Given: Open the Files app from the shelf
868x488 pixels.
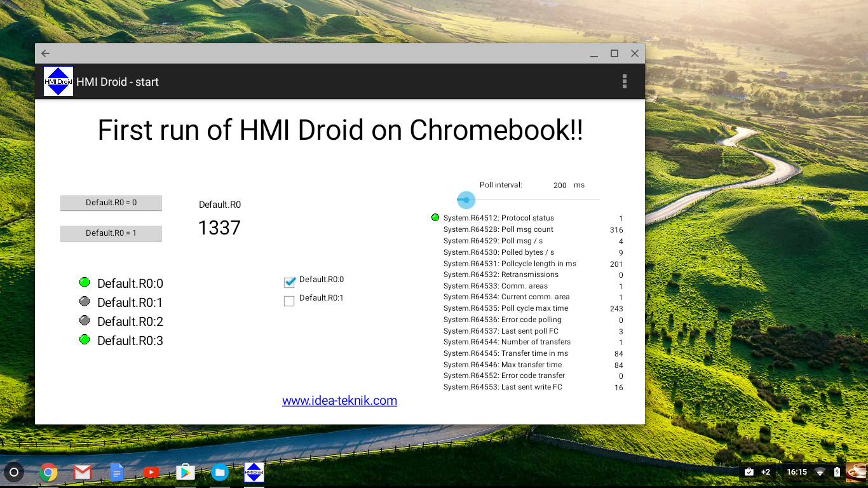Looking at the screenshot, I should pyautogui.click(x=220, y=472).
